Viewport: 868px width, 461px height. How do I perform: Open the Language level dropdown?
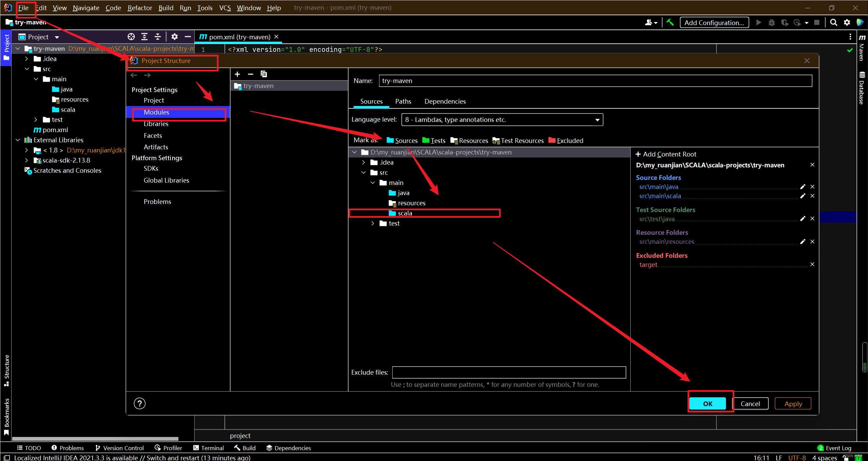point(502,120)
